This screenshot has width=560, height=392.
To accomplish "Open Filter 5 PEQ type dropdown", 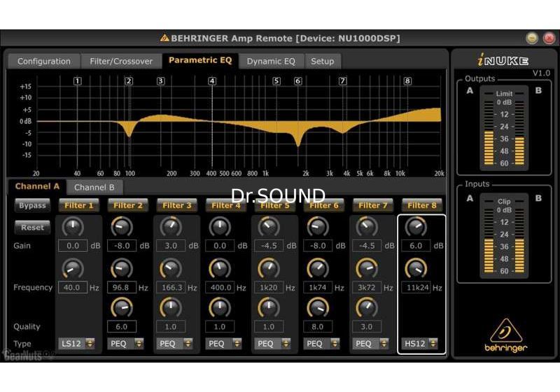I will tap(272, 344).
